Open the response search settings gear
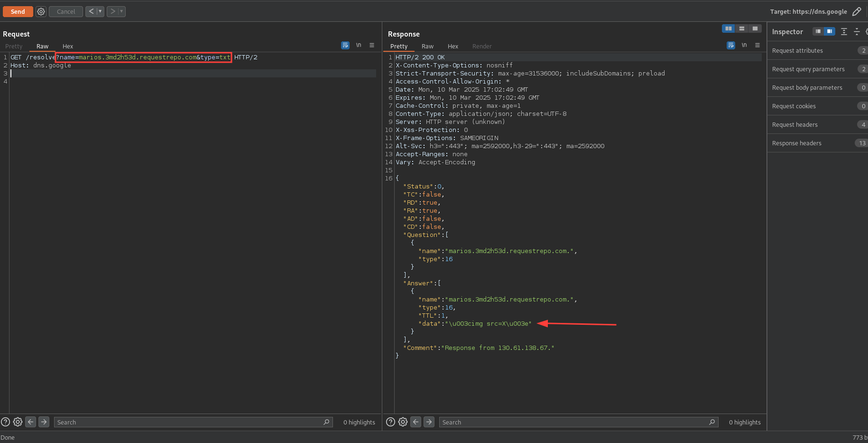This screenshot has height=443, width=868. (403, 422)
